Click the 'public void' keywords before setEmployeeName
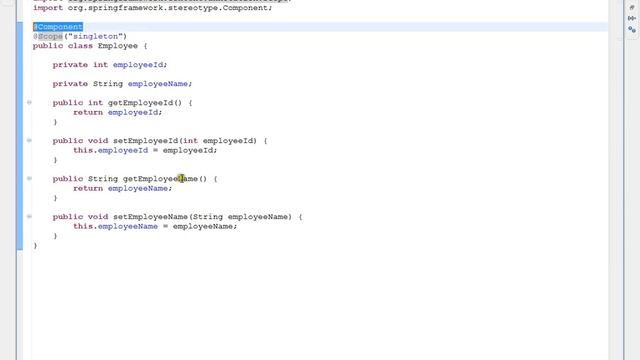The image size is (640, 360). (x=80, y=217)
